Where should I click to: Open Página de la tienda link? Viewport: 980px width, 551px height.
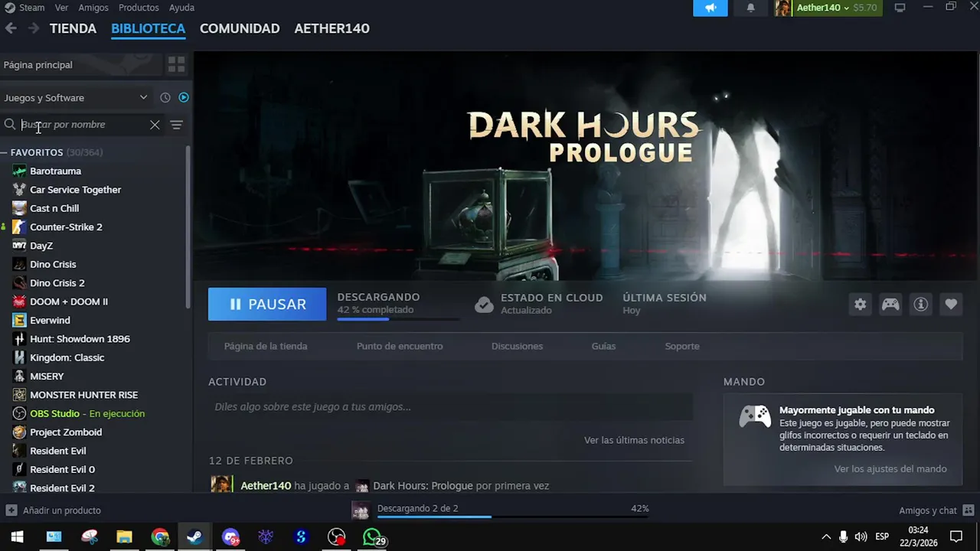tap(266, 346)
